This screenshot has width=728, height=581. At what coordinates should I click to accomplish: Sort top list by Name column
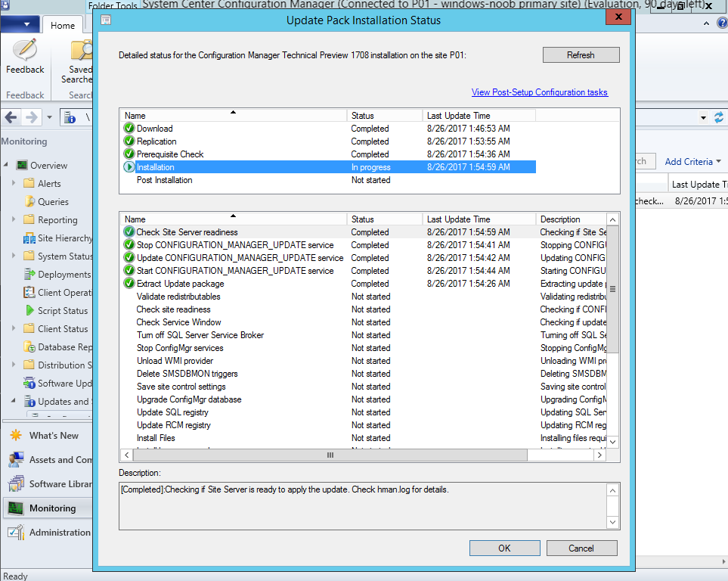click(234, 115)
